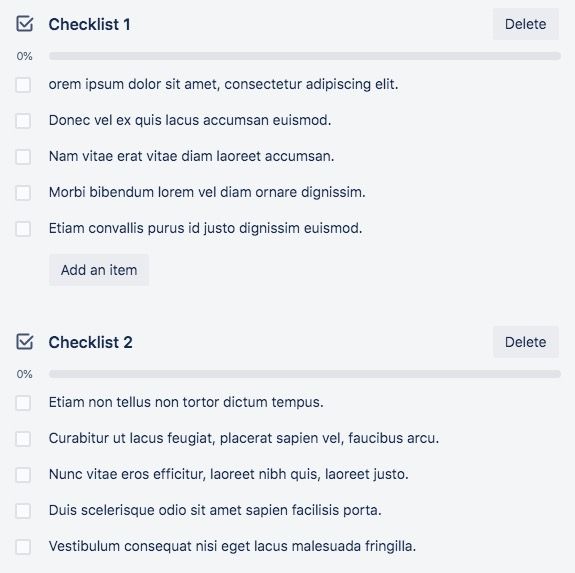Viewport: 575px width, 573px height.
Task: Toggle 'Vestibulum consequat nisi' checkbox
Action: click(x=23, y=547)
